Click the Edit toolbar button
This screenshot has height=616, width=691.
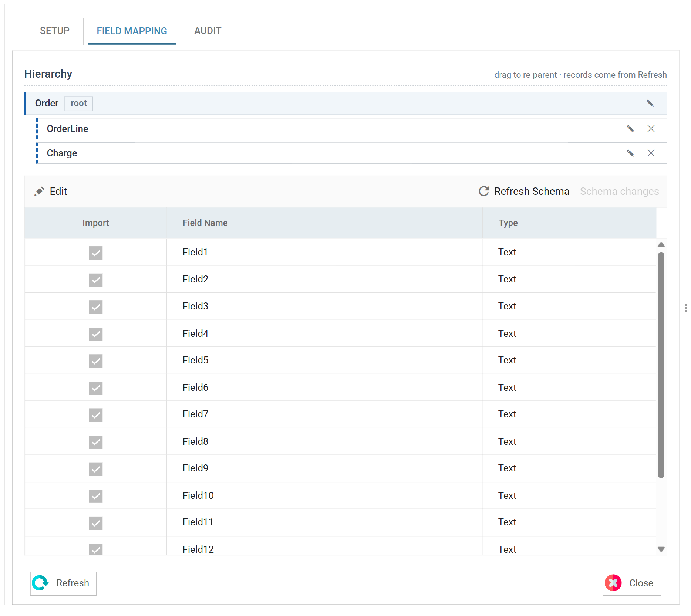pyautogui.click(x=51, y=191)
